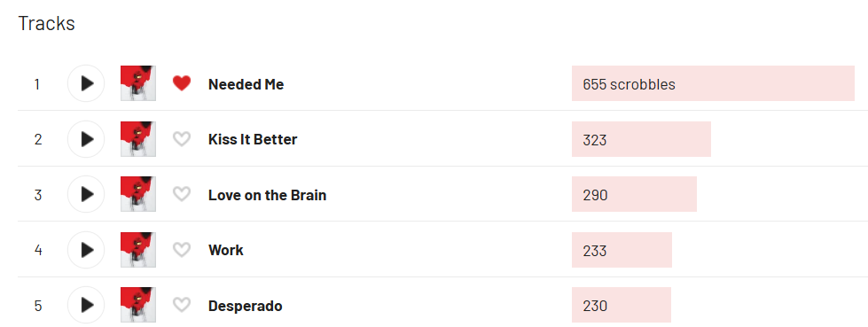
Task: Unlove Needed Me with the red heart
Action: (x=182, y=83)
